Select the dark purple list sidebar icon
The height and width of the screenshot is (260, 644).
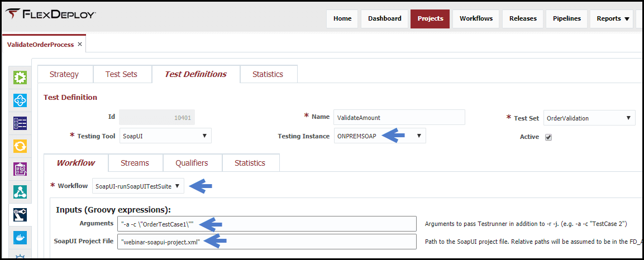[20, 123]
